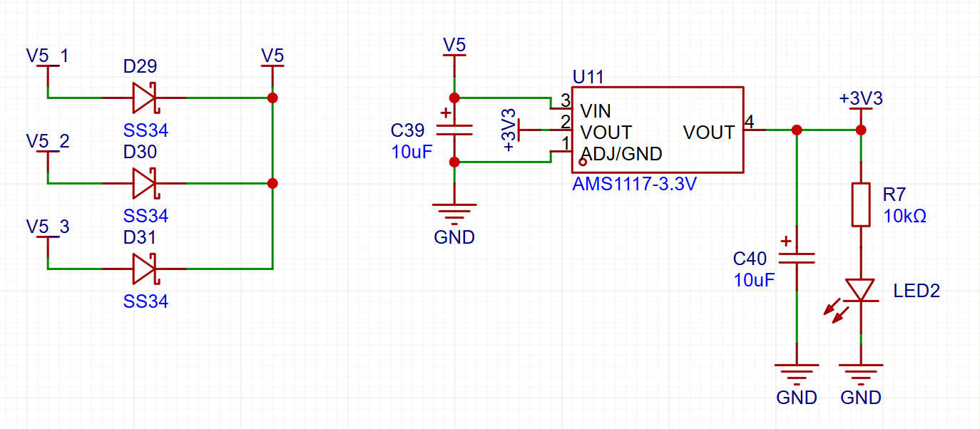Select the 10uF value of C39
The image size is (980, 429).
click(412, 151)
